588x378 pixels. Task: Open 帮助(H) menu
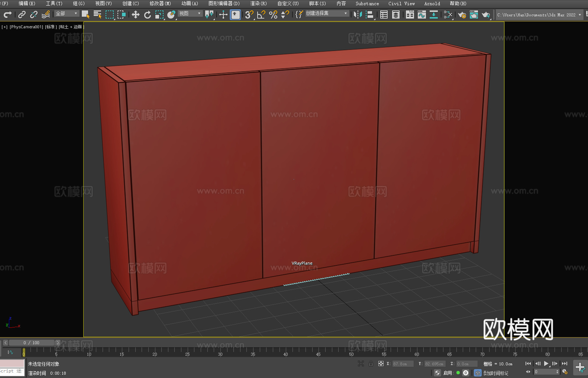[x=458, y=3]
